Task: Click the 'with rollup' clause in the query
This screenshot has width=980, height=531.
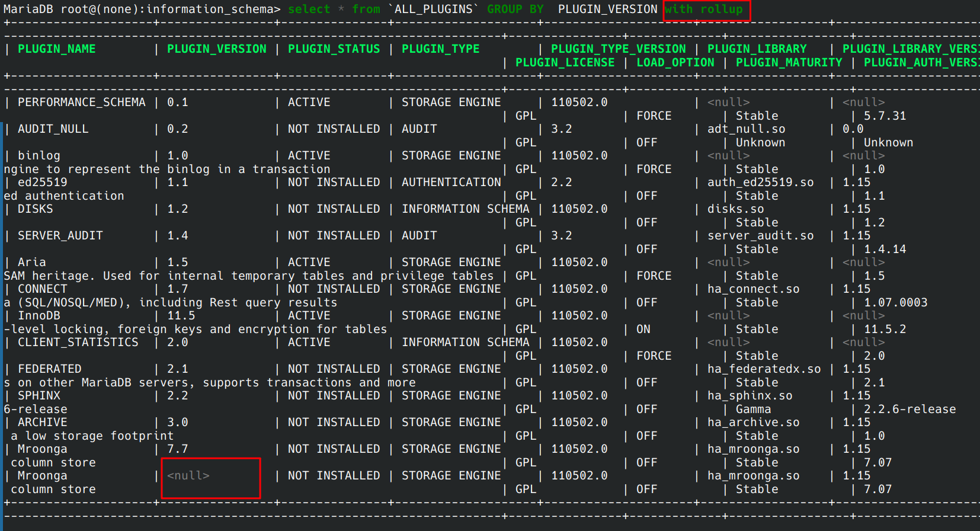Action: coord(704,9)
